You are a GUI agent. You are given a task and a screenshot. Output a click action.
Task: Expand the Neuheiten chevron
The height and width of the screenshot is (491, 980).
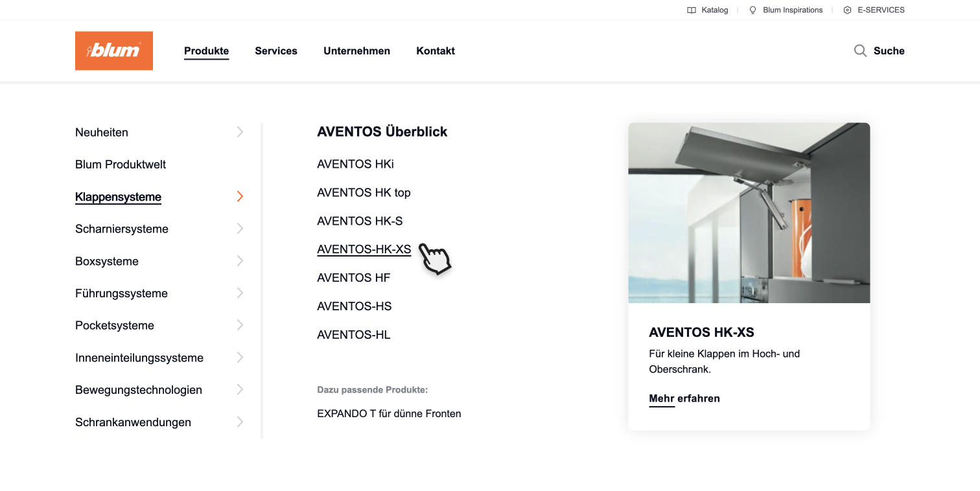[240, 132]
